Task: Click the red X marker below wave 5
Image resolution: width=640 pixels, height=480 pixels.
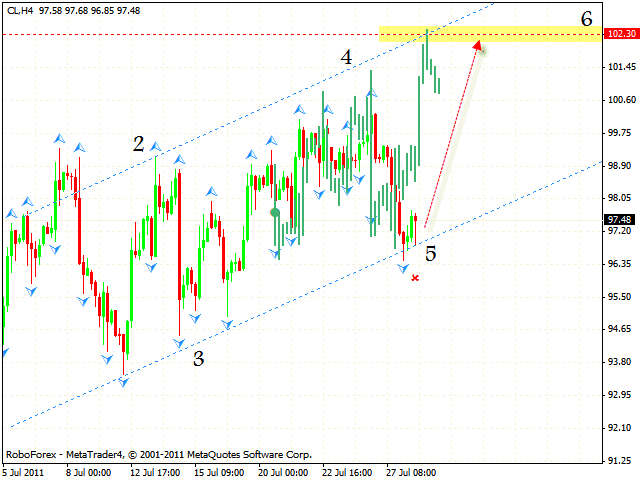Action: [x=415, y=277]
